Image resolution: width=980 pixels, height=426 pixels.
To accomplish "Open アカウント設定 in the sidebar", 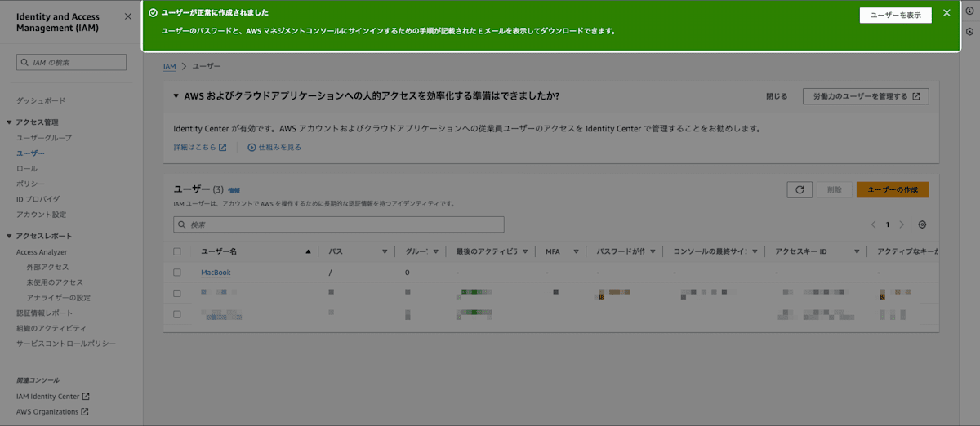I will pos(41,215).
